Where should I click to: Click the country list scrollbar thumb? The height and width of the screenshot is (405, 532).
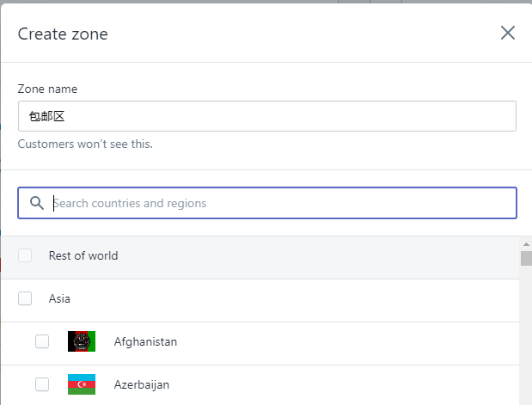526,259
